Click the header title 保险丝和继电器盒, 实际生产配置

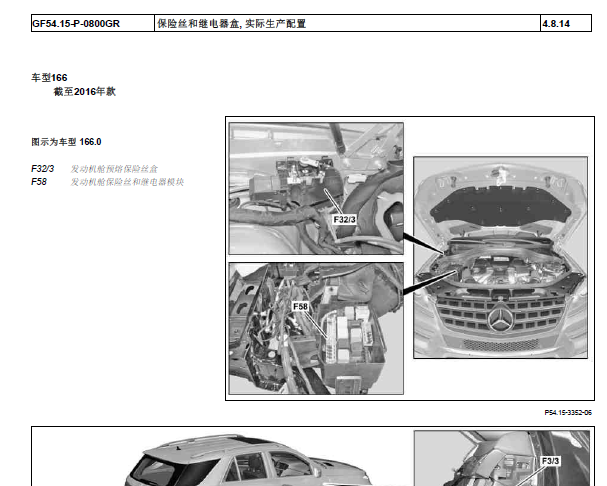(x=231, y=24)
